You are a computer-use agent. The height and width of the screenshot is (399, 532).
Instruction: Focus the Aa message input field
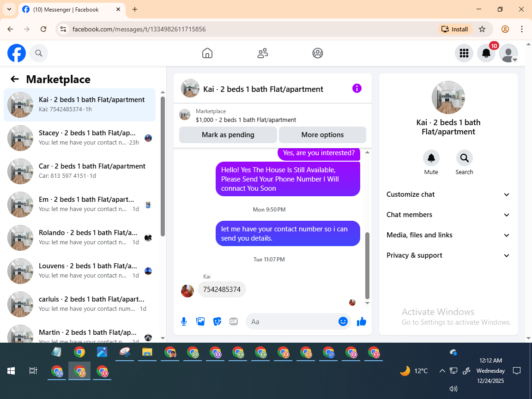tap(292, 321)
